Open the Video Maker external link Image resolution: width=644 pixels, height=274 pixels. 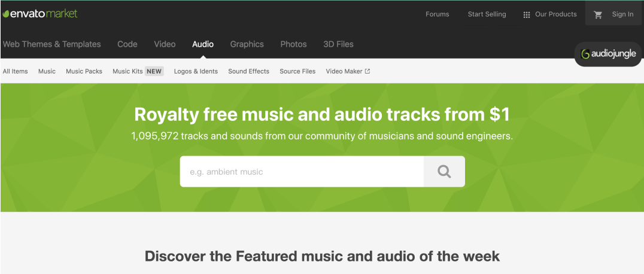(x=348, y=71)
